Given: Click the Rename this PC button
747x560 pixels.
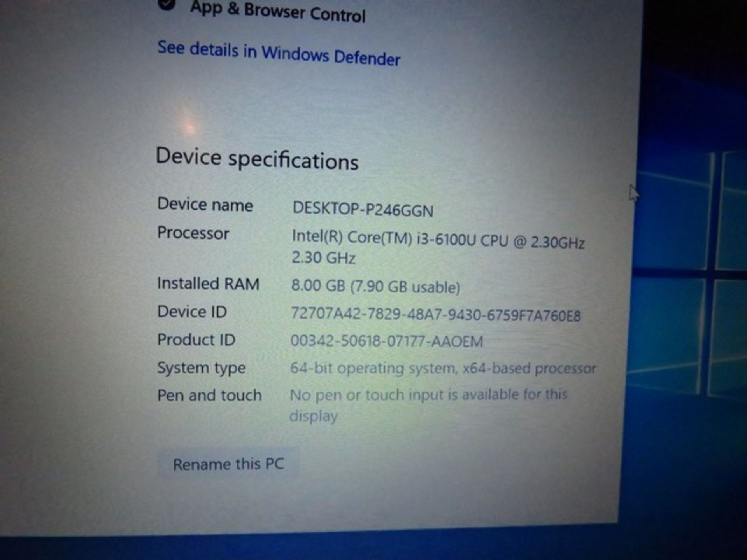Looking at the screenshot, I should [228, 464].
